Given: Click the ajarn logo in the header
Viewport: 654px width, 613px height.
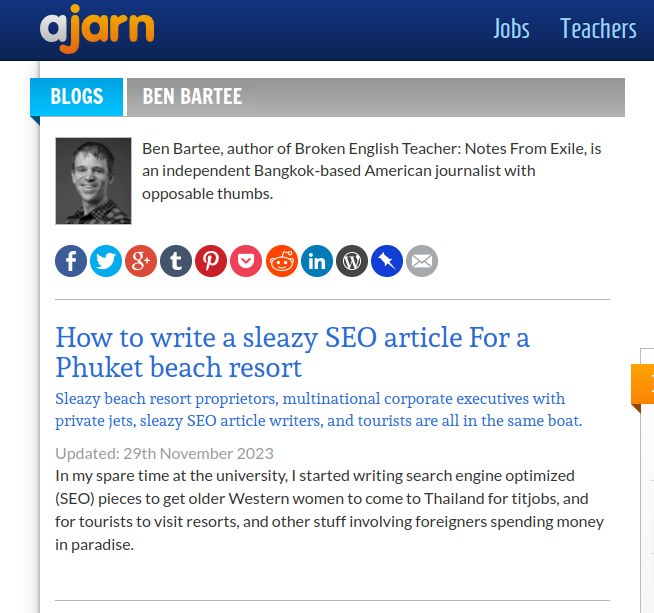Looking at the screenshot, I should (x=97, y=28).
